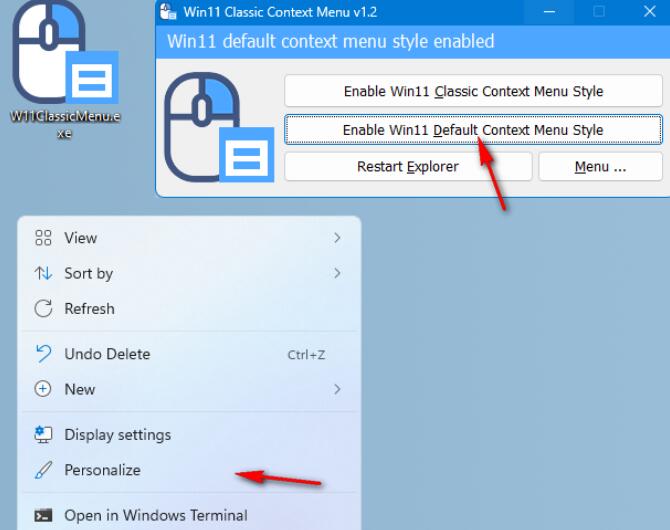
Task: Open the New menu entry
Action: click(189, 389)
